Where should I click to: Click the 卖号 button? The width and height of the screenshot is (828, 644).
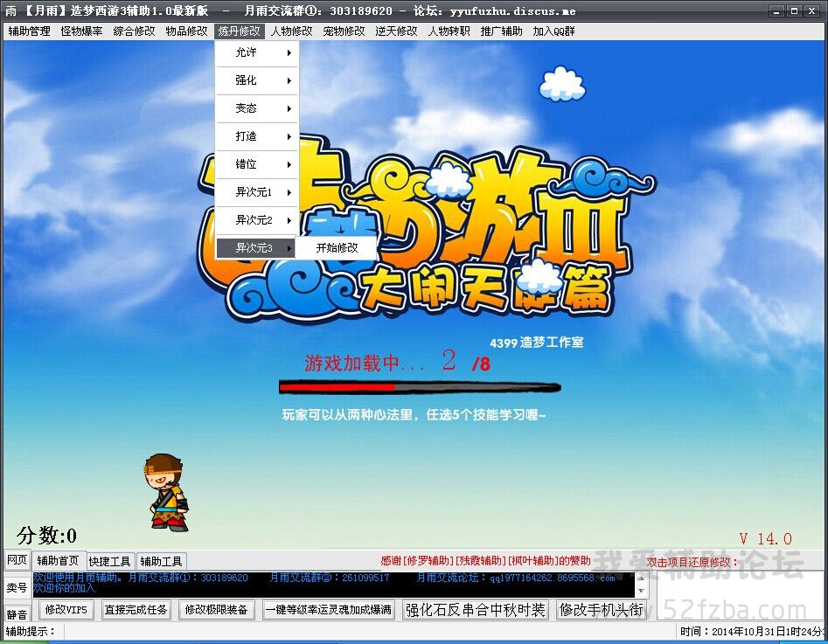click(x=17, y=587)
